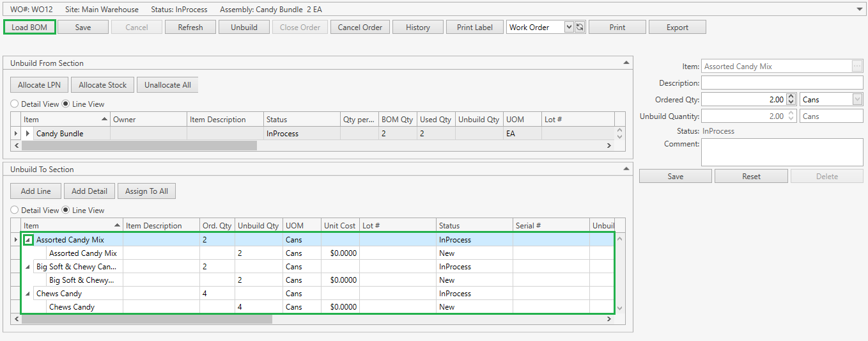Image resolution: width=868 pixels, height=341 pixels.
Task: Open the Work Order report dropdown
Action: 569,27
